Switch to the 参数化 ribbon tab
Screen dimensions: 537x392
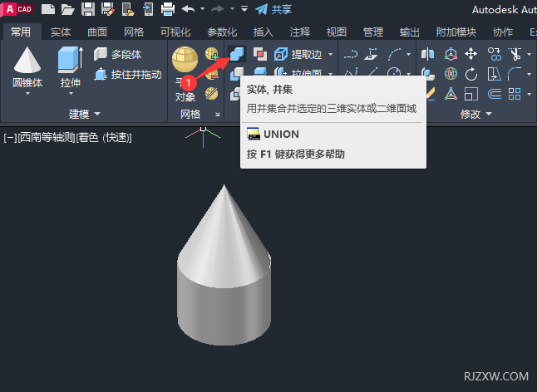tap(222, 32)
